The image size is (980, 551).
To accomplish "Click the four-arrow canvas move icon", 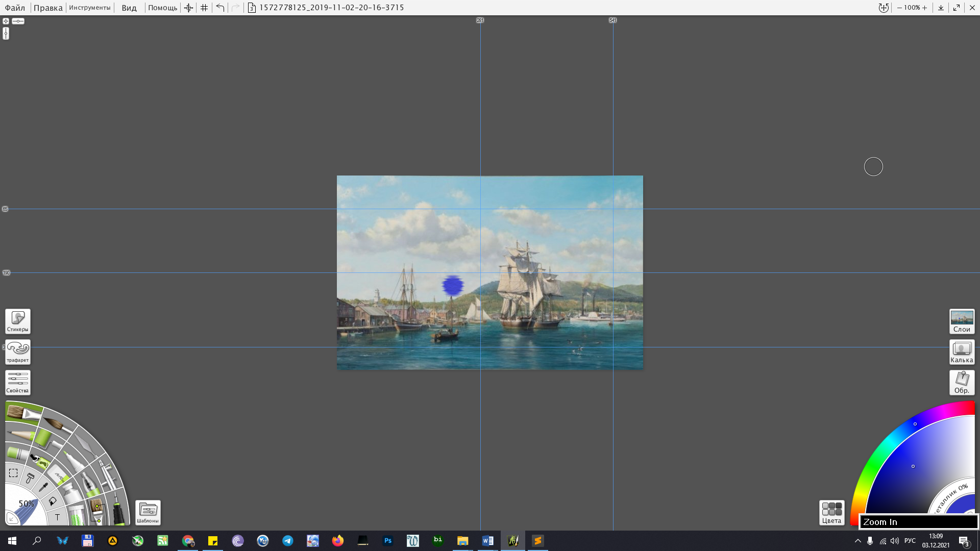I will pos(188,8).
